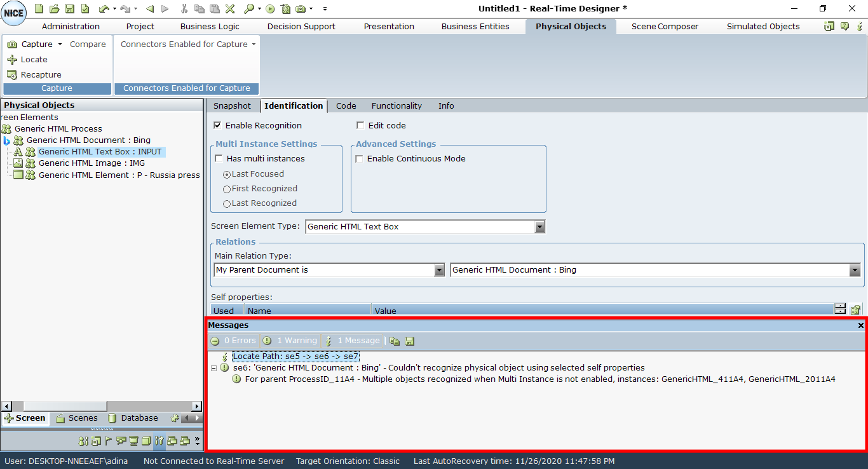Open the Functionality tab

pos(397,106)
